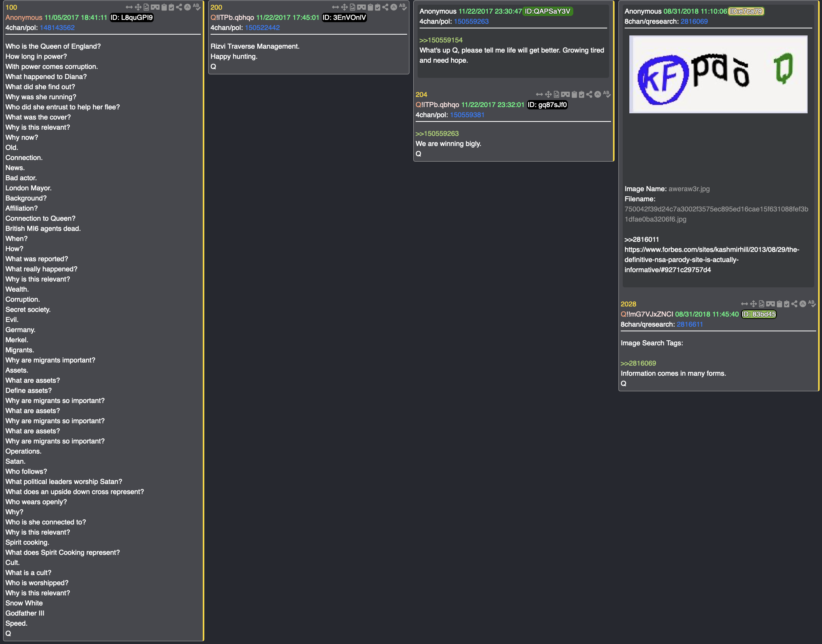The image size is (822, 644).
Task: Click spellcheck AB icon on post 200
Action: [x=403, y=7]
